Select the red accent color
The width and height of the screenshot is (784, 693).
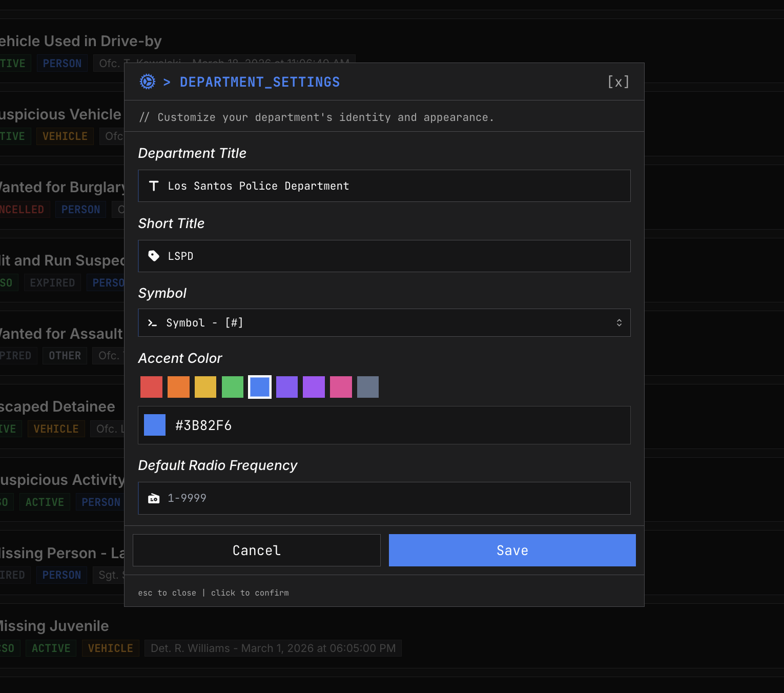point(151,387)
